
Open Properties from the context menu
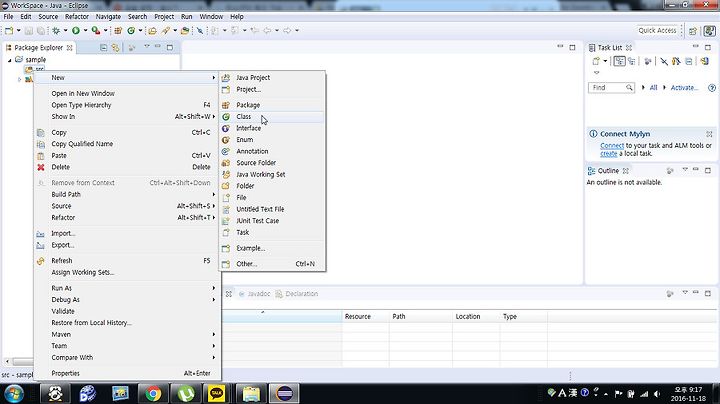[x=127, y=373]
